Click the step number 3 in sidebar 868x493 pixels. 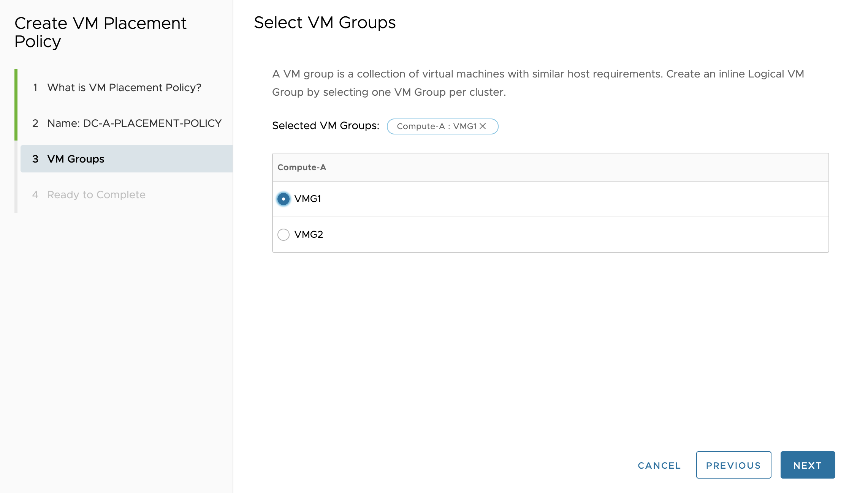[x=35, y=159]
